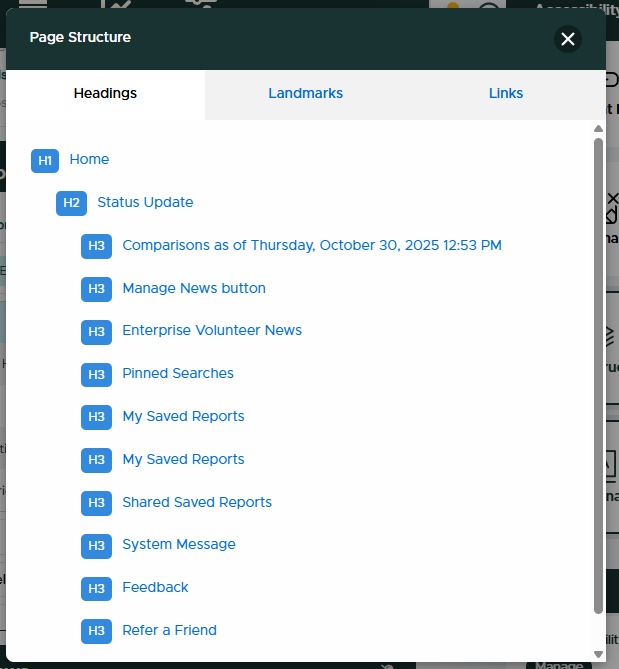The width and height of the screenshot is (619, 669).
Task: Switch to the Landmarks tab
Action: point(305,94)
